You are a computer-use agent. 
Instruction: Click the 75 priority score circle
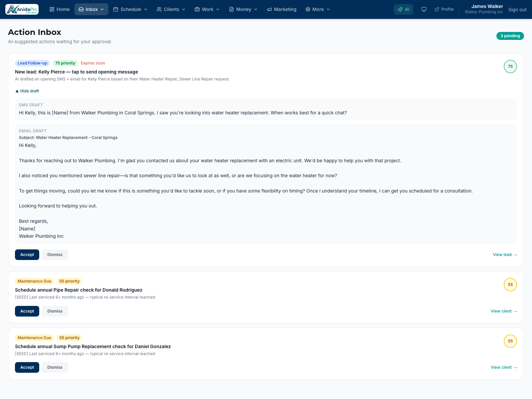pyautogui.click(x=510, y=66)
